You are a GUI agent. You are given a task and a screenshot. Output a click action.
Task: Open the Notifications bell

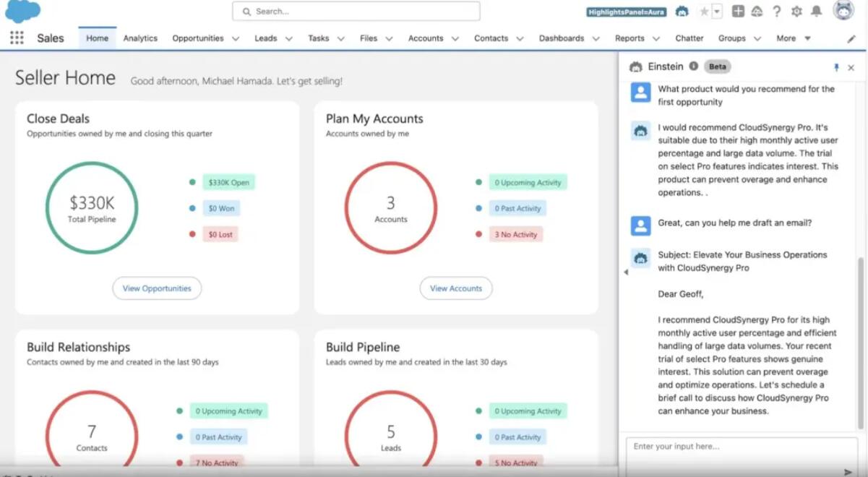point(816,12)
